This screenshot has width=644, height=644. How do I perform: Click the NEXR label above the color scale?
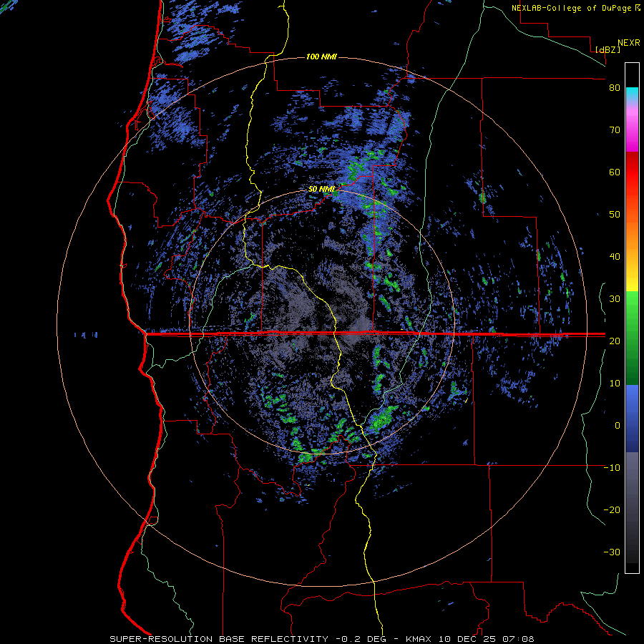point(629,43)
